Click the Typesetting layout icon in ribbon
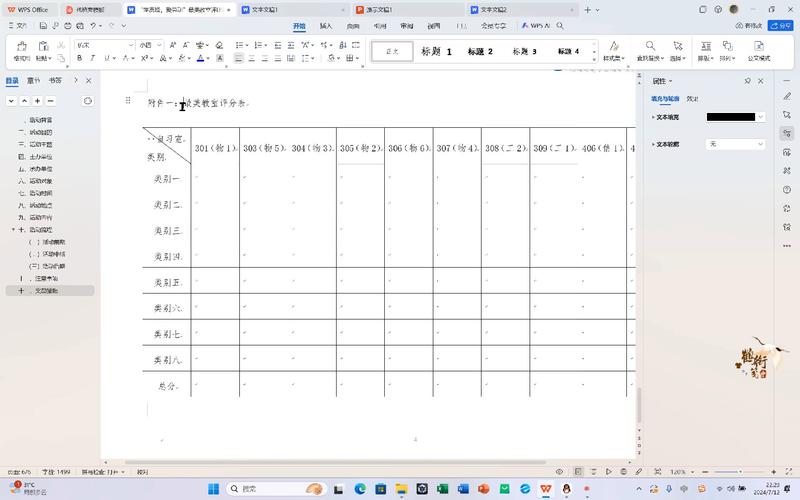Screen dimensions: 800x500 pyautogui.click(x=706, y=46)
